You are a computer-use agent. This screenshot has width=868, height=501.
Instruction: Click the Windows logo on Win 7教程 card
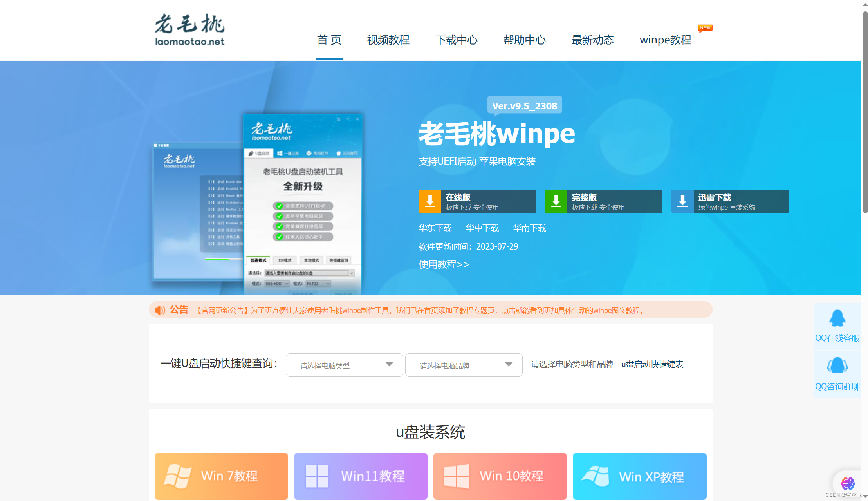177,476
